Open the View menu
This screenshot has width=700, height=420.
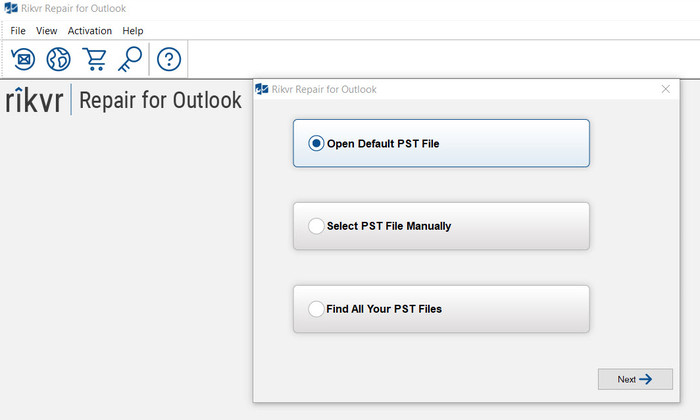tap(47, 31)
